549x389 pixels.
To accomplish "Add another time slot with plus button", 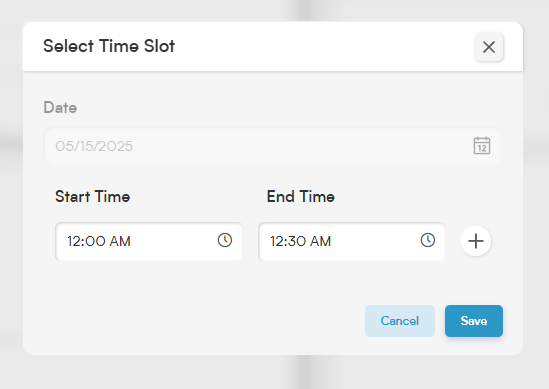I will (x=476, y=241).
